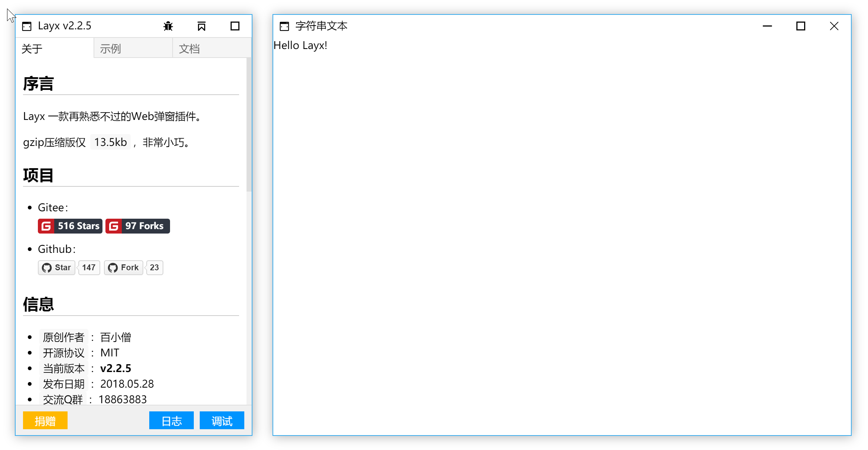868x450 pixels.
Task: Switch to the 文档 tab
Action: (212, 49)
